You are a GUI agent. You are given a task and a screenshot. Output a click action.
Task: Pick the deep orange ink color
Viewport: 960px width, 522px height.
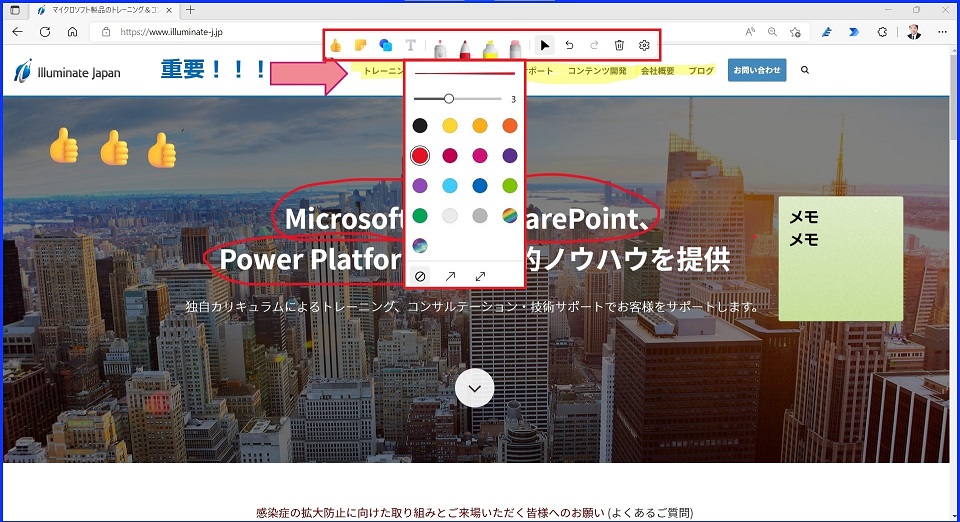(510, 125)
